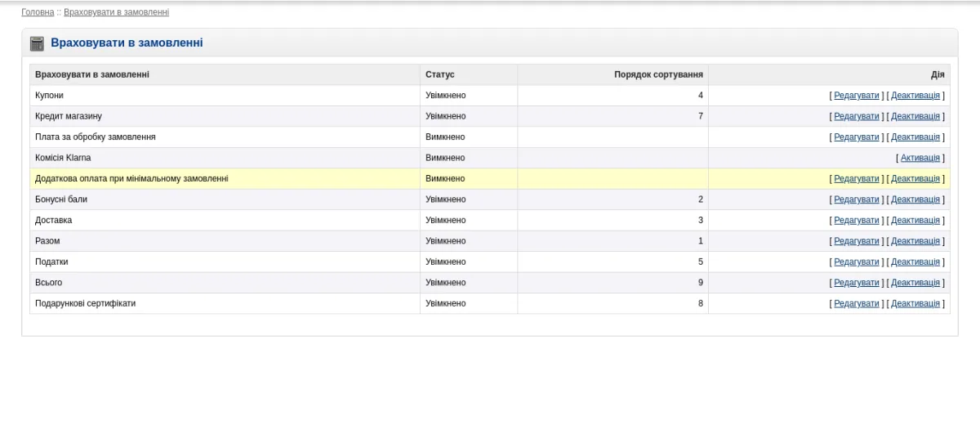Edit the Податки module
The height and width of the screenshot is (439, 980).
pyautogui.click(x=857, y=262)
